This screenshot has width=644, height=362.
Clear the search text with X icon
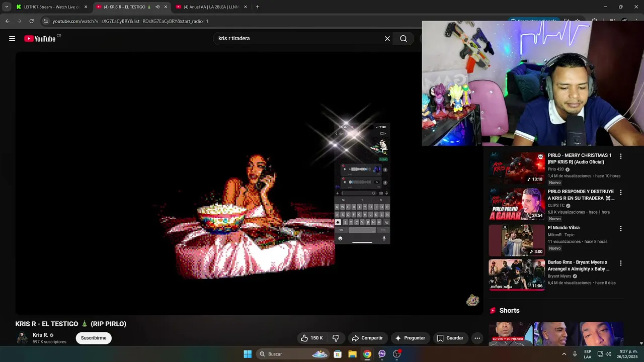click(387, 39)
